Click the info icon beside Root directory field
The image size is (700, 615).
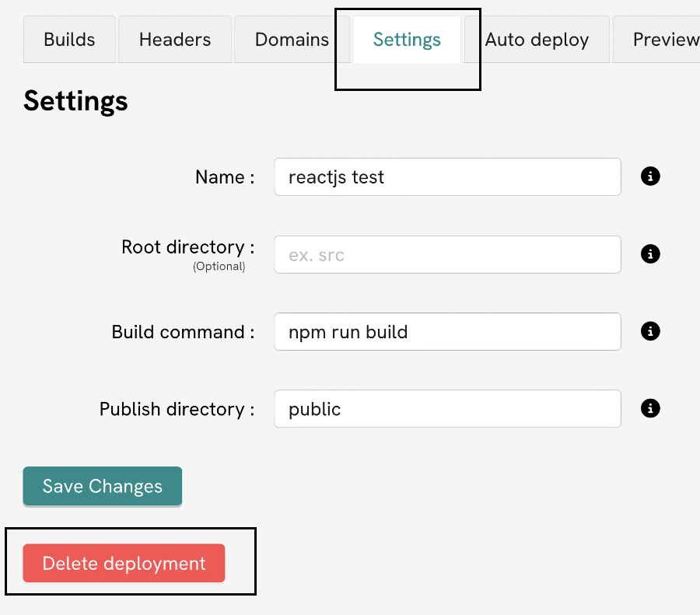tap(650, 254)
